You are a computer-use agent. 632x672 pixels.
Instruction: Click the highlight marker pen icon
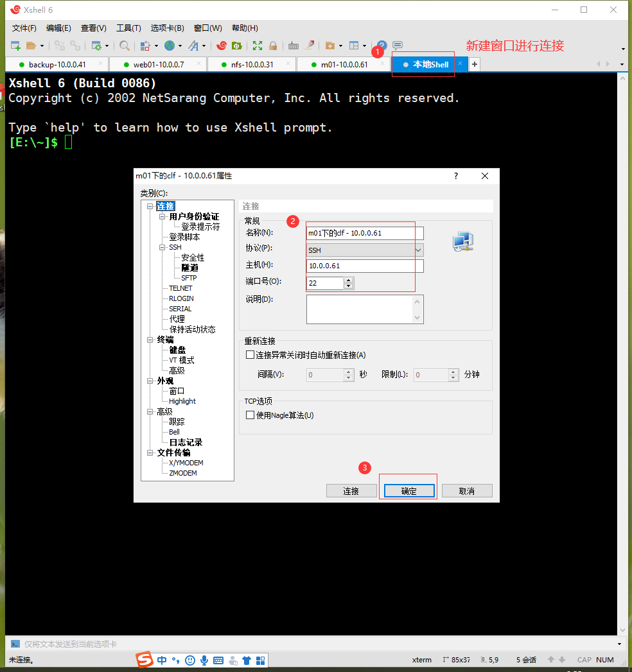coord(309,46)
